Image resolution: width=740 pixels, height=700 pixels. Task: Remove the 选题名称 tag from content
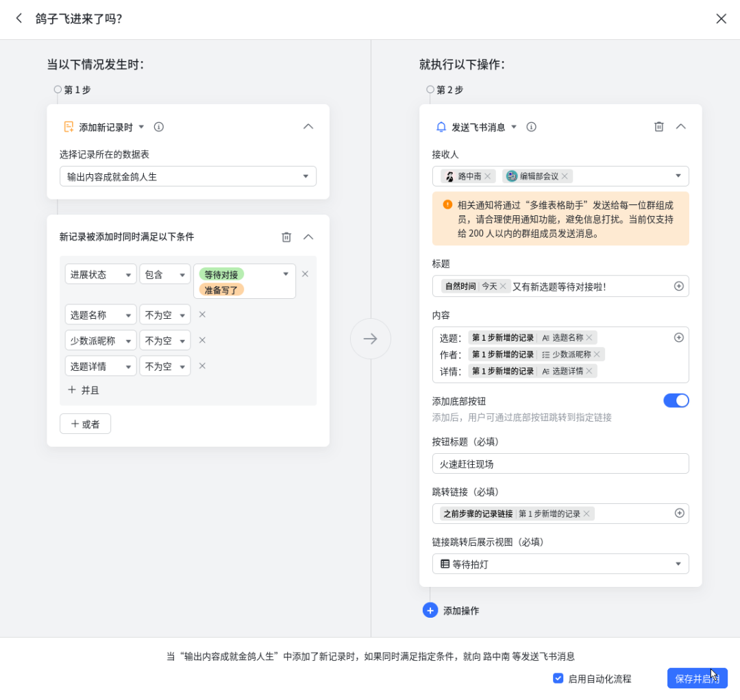coord(589,338)
